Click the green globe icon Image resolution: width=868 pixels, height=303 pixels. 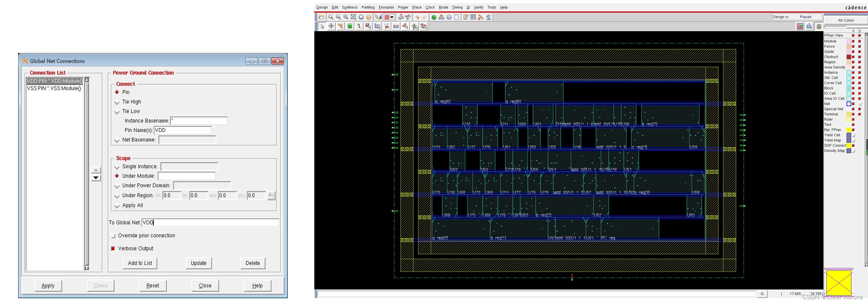pos(434,17)
